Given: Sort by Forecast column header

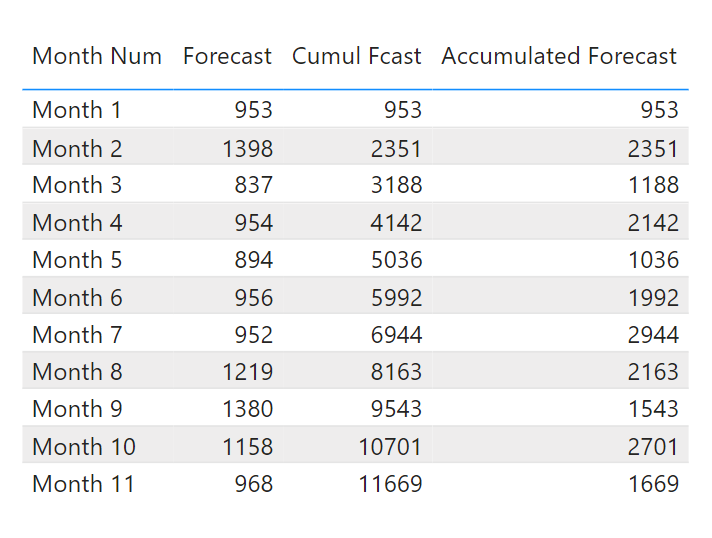Looking at the screenshot, I should (x=227, y=57).
